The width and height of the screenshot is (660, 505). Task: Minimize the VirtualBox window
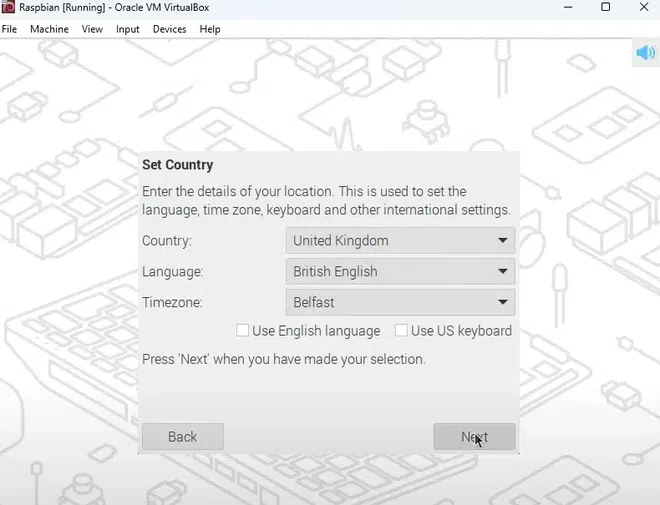568,7
